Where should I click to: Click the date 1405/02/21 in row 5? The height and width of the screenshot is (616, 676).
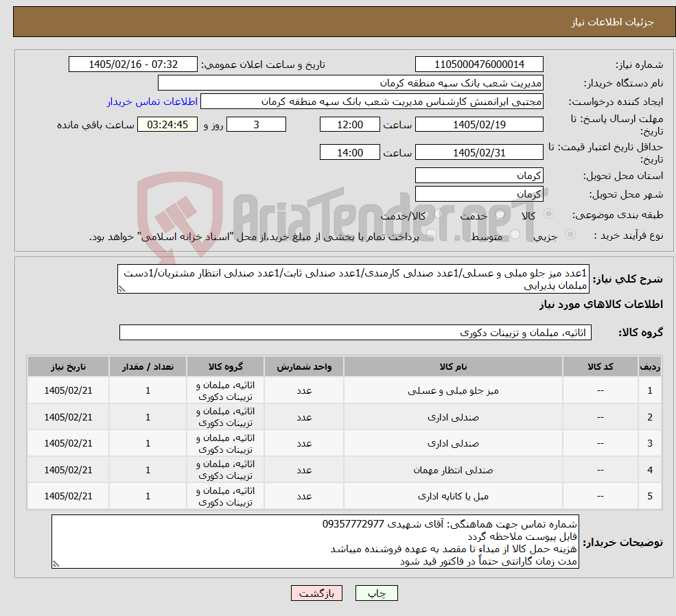coord(68,496)
